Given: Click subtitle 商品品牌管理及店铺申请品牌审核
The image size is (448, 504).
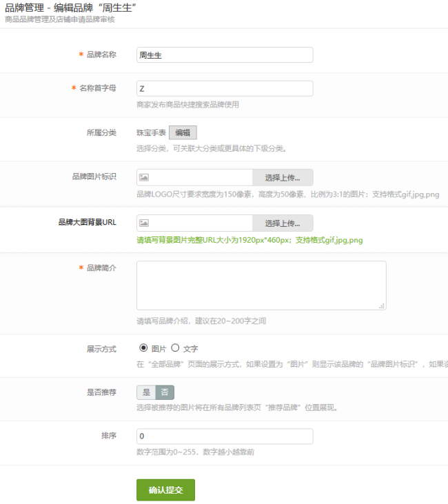Looking at the screenshot, I should (59, 19).
